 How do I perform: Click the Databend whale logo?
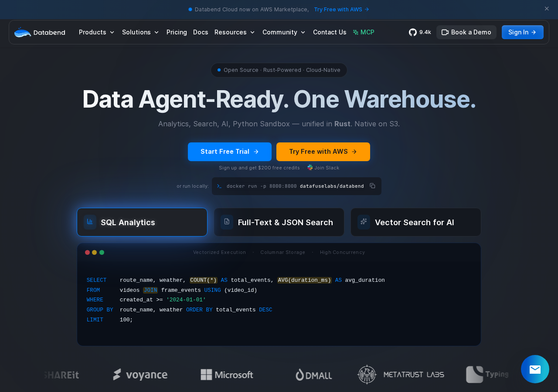(x=40, y=32)
